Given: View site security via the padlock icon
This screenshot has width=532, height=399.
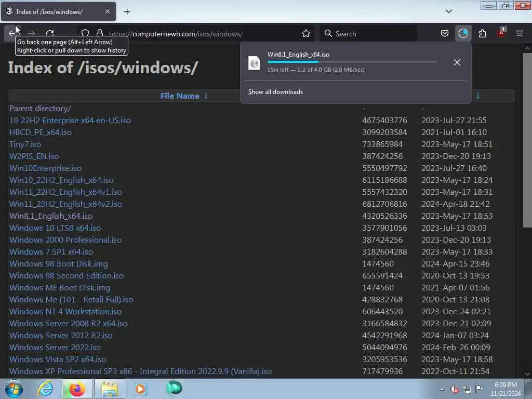Looking at the screenshot, I should point(99,33).
